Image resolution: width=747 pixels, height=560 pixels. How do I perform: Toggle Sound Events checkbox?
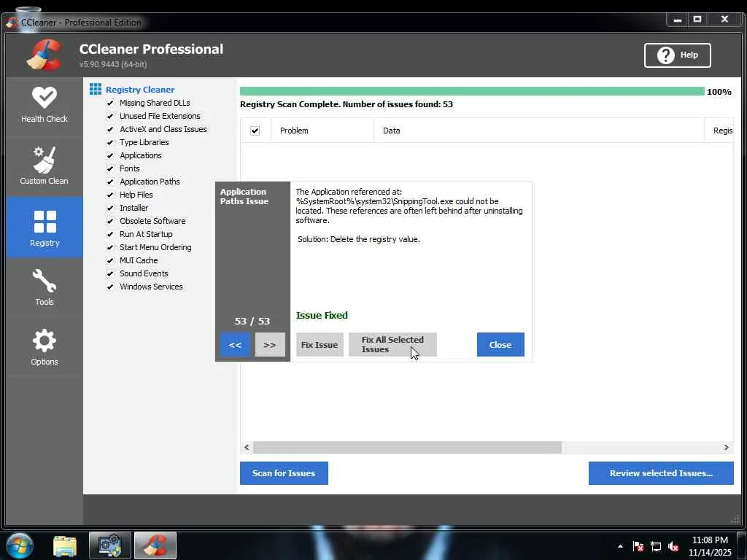[x=110, y=273]
